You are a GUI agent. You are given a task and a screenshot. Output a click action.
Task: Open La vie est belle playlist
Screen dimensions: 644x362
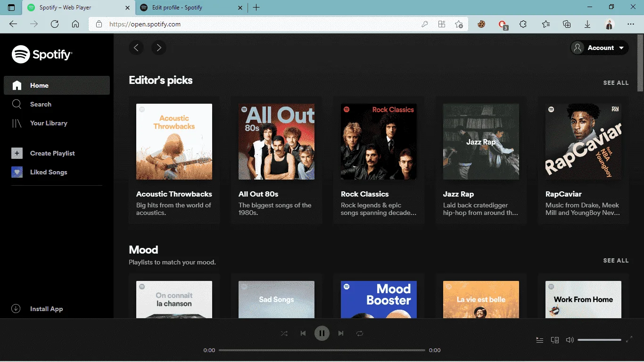tap(481, 299)
